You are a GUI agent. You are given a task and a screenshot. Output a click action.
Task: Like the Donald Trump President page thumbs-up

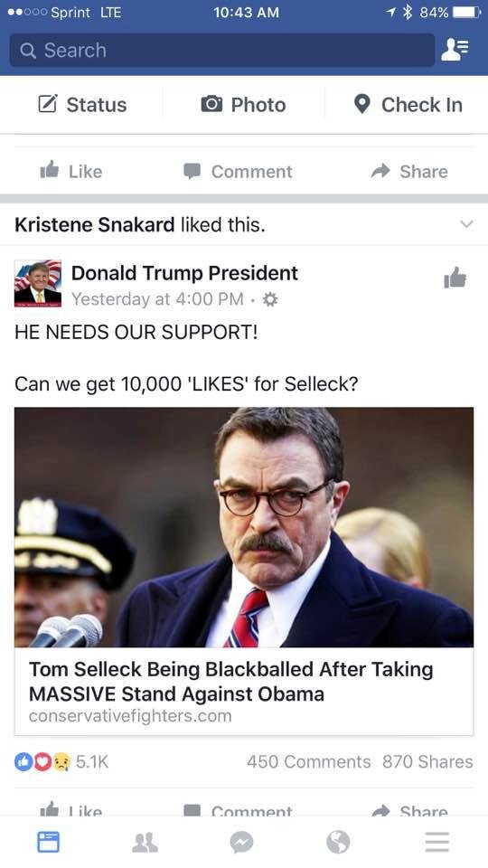click(x=455, y=278)
